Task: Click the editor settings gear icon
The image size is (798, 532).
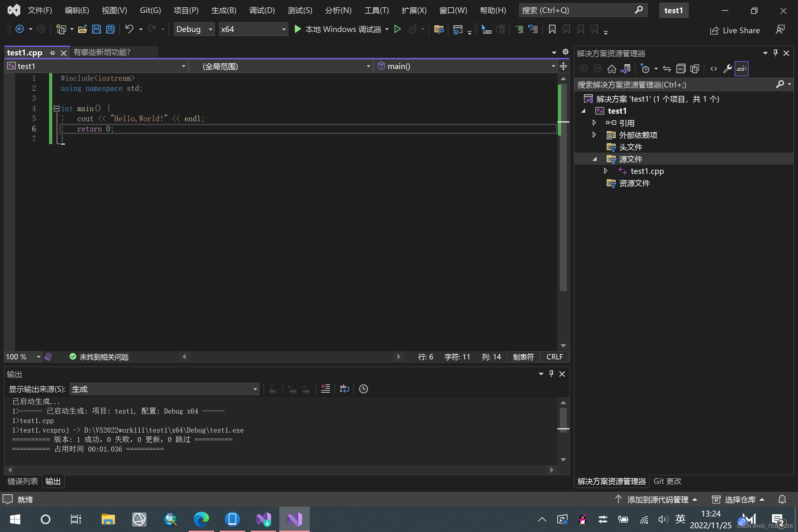Action: (x=565, y=52)
